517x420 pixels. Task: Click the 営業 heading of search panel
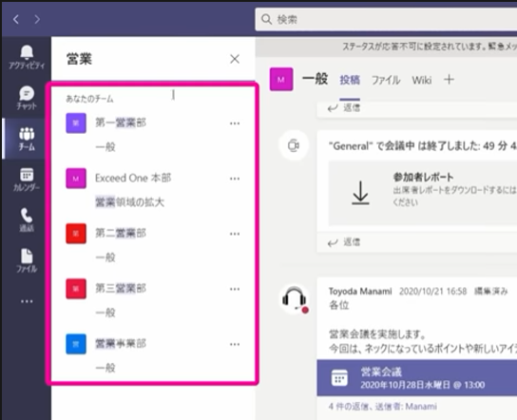[79, 59]
